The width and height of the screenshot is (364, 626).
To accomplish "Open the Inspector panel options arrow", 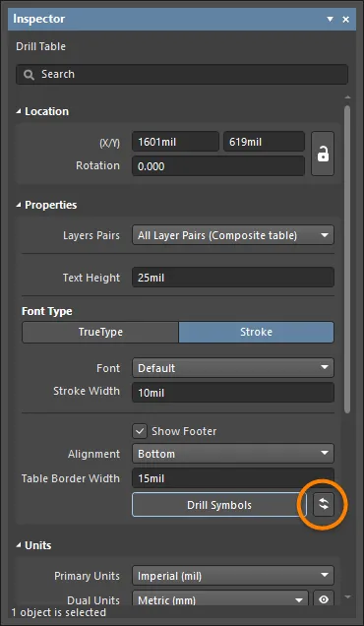I will coord(330,19).
